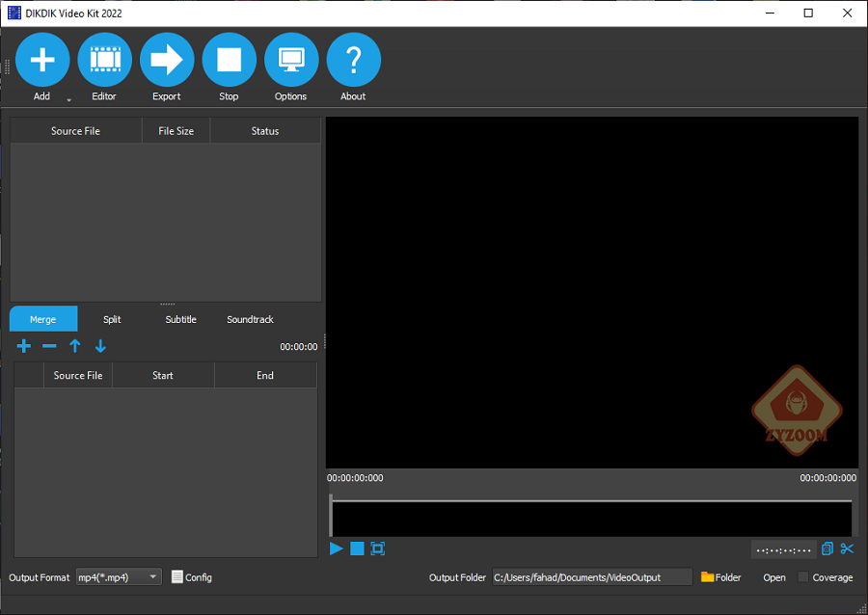
Task: Enable the Coverage checkbox
Action: [x=802, y=577]
